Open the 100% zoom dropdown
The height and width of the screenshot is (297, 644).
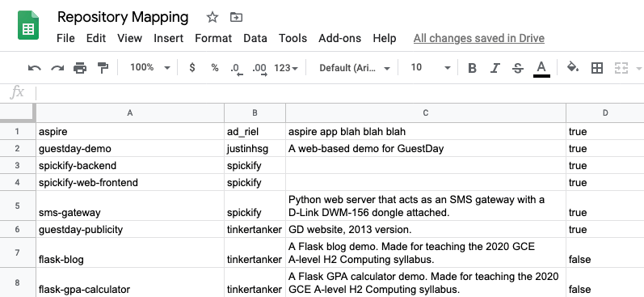pyautogui.click(x=150, y=67)
